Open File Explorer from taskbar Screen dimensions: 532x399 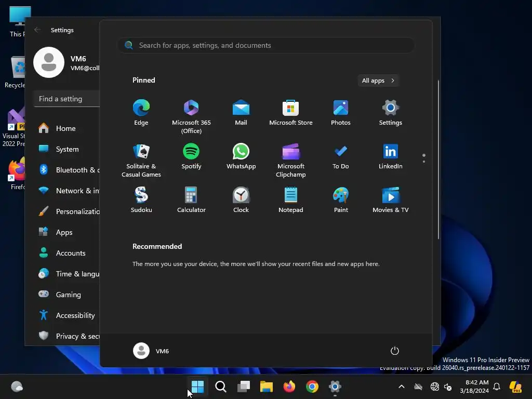coord(267,387)
